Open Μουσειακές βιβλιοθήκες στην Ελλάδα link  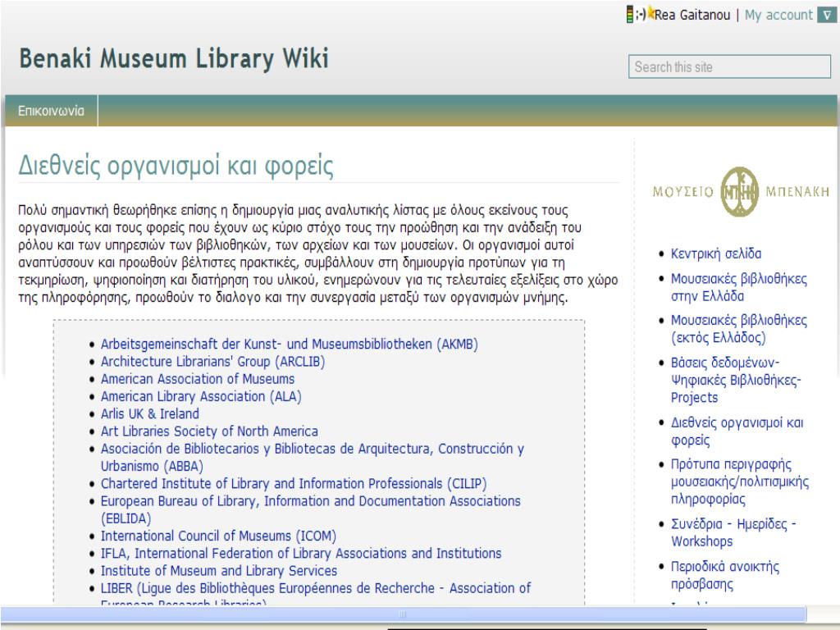pos(739,287)
